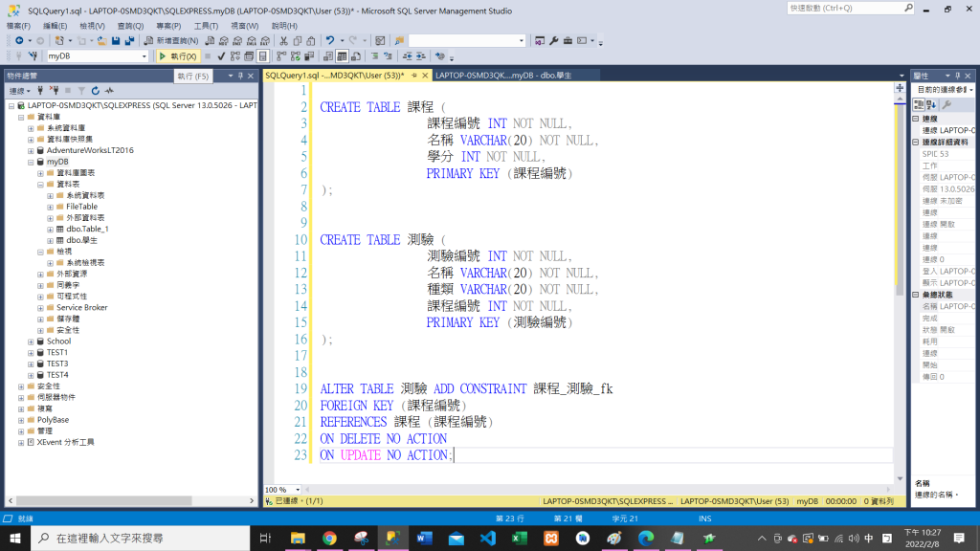Image resolution: width=980 pixels, height=551 pixels.
Task: Expand the AdventureWorksLT2016 node
Action: pyautogui.click(x=31, y=150)
